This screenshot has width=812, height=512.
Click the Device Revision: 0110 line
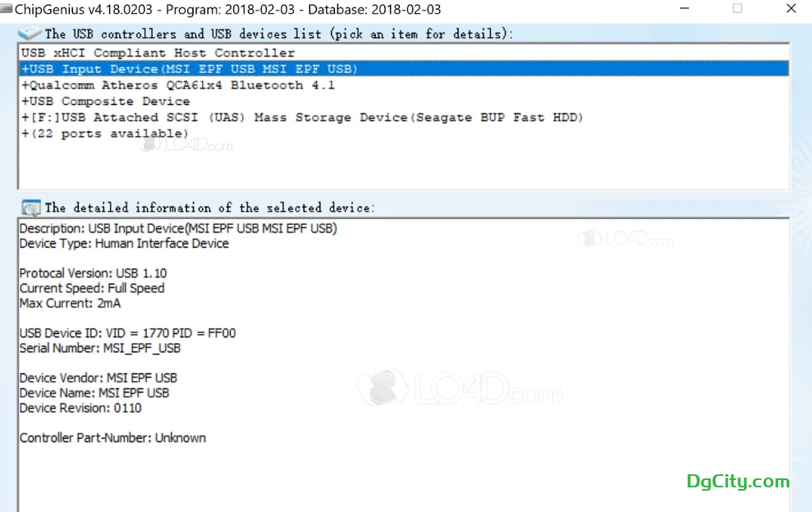(x=80, y=408)
